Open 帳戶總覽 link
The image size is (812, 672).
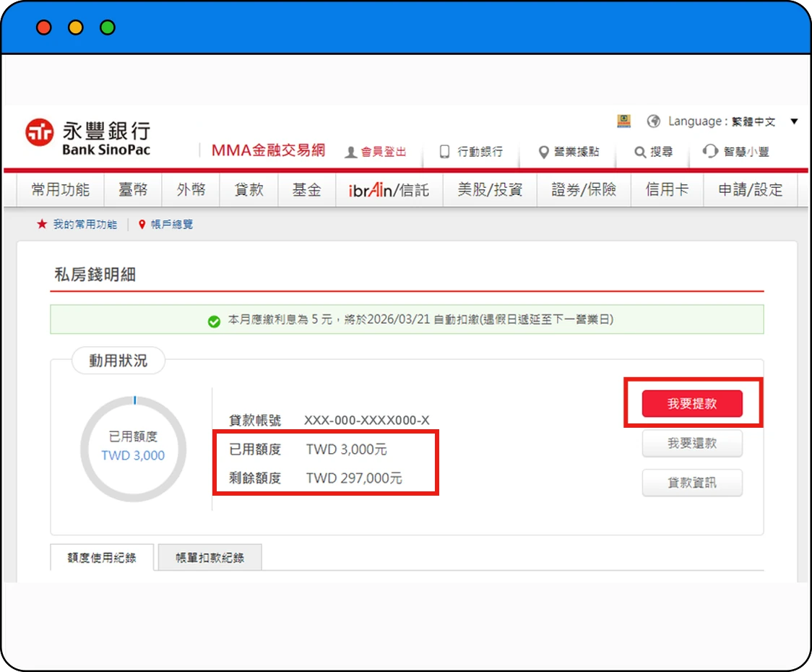[172, 224]
